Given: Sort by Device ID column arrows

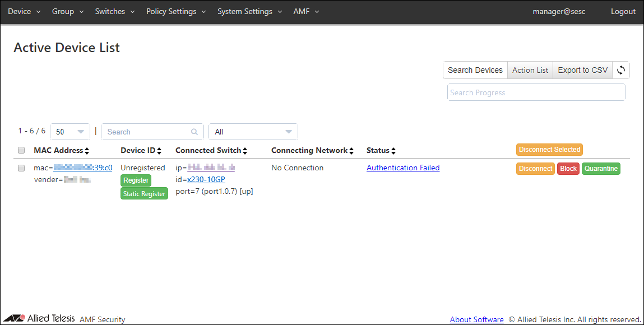Looking at the screenshot, I should (x=159, y=151).
